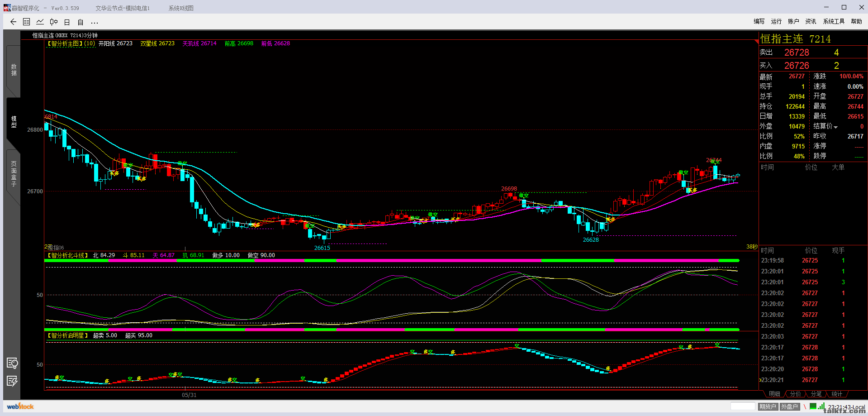Screen dimensions: 868x416
Task: Click the webstock logo in status bar
Action: click(20, 406)
